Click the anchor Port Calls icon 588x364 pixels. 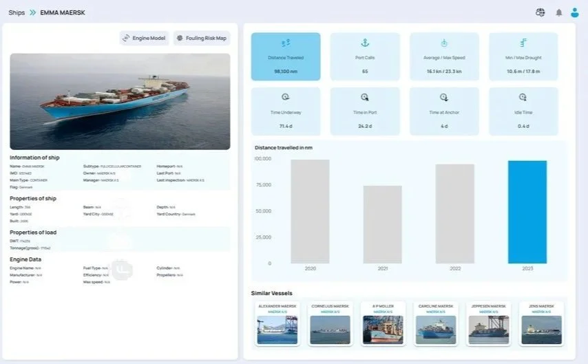pos(365,43)
